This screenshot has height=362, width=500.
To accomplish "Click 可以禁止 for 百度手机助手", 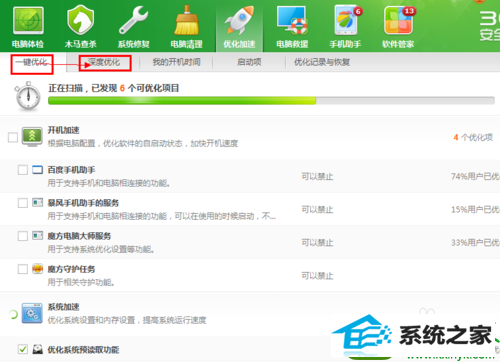I will tap(317, 176).
